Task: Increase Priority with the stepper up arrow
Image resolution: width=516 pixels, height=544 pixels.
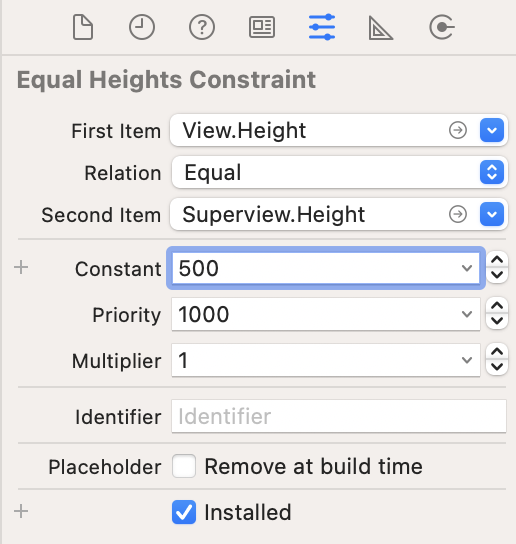Action: coord(497,306)
